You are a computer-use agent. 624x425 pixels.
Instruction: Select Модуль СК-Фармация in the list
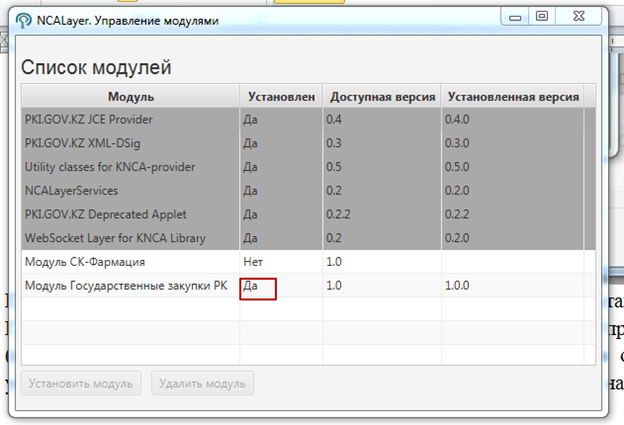pos(308,261)
